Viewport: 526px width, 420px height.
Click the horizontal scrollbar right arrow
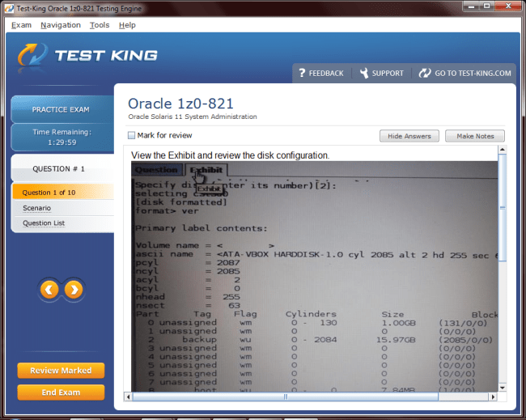493,397
